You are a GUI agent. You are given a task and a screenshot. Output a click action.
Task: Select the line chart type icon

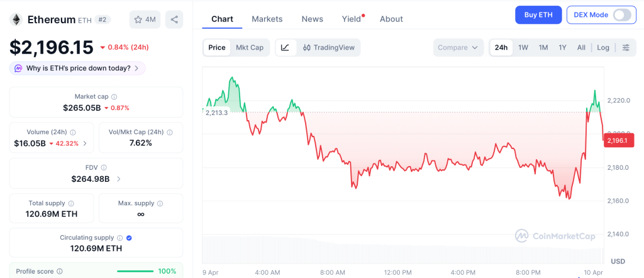[285, 48]
